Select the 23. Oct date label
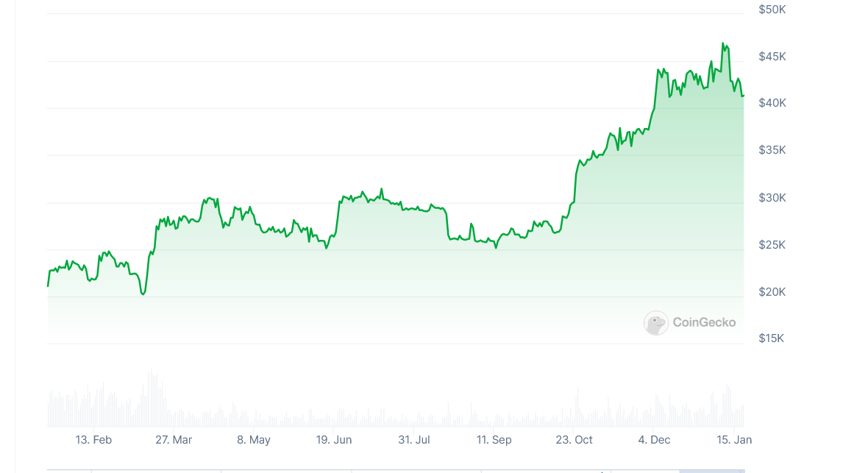The width and height of the screenshot is (868, 473). coord(574,440)
